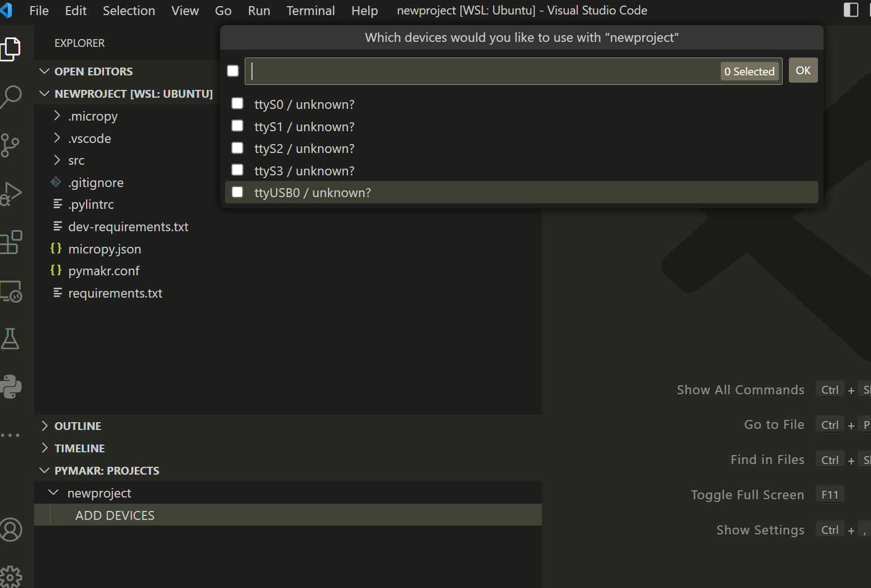This screenshot has height=588, width=871.
Task: Open the Run menu
Action: tap(259, 11)
